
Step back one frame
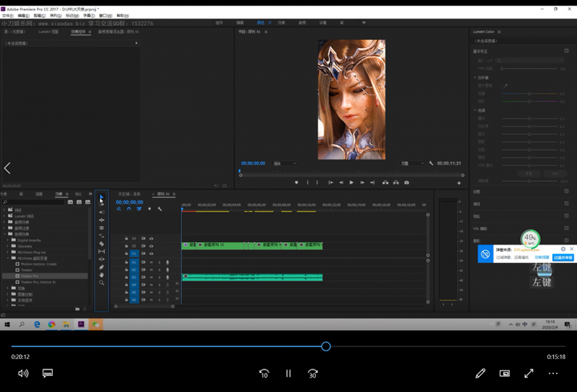(x=341, y=183)
